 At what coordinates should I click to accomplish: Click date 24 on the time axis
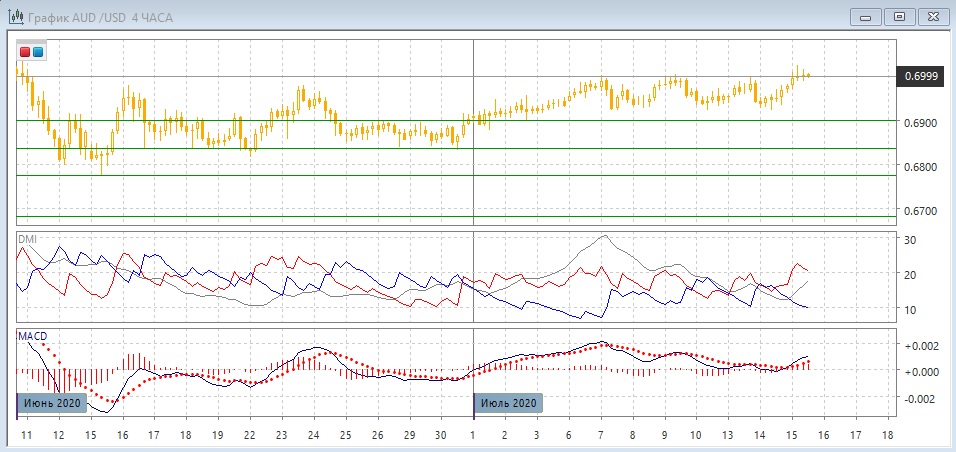313,436
